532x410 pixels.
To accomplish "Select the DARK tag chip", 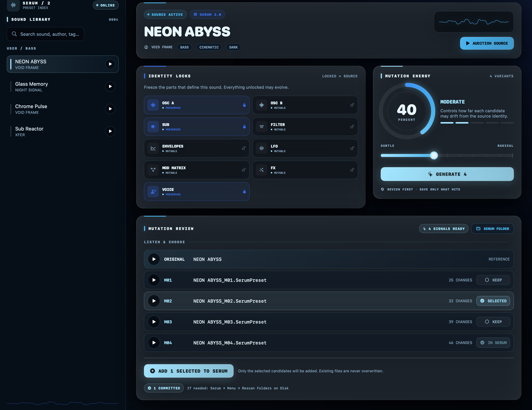I will point(233,47).
